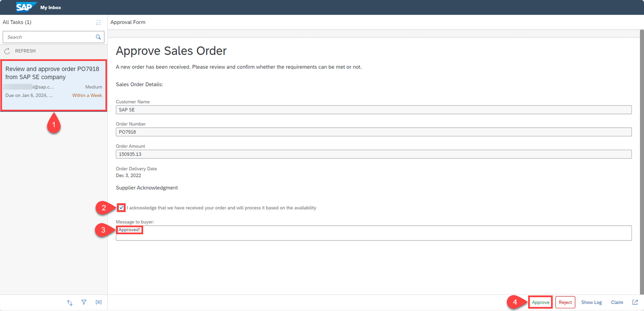This screenshot has height=311, width=644.
Task: Click the Medium priority label
Action: click(x=93, y=87)
